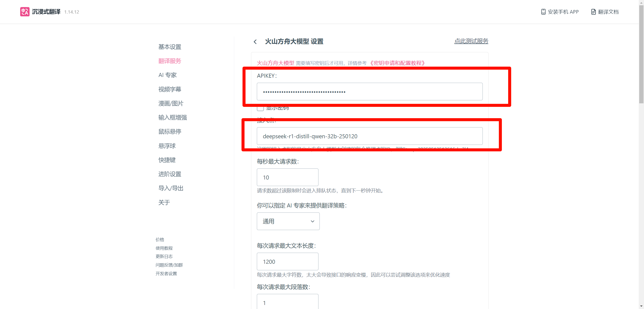
Task: Click the vertical page scrollbar thumb
Action: [x=641, y=54]
